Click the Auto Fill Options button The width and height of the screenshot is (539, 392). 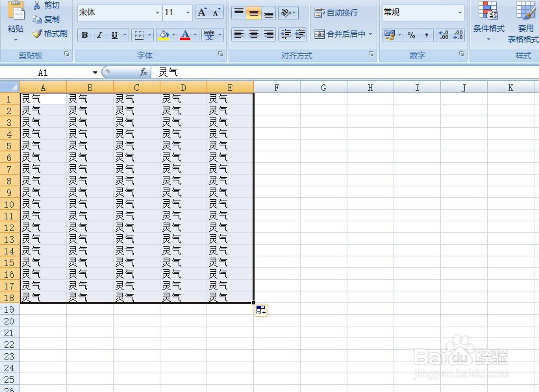(261, 310)
